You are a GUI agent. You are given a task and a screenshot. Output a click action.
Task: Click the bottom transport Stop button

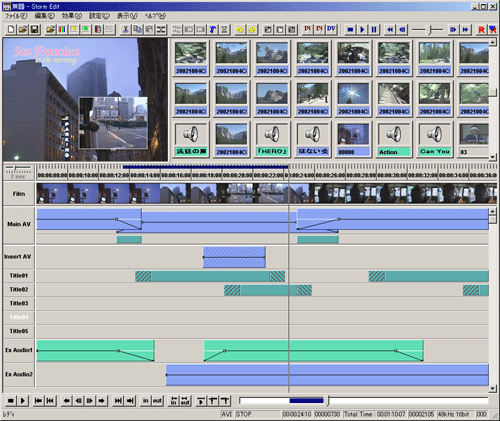pos(11,400)
